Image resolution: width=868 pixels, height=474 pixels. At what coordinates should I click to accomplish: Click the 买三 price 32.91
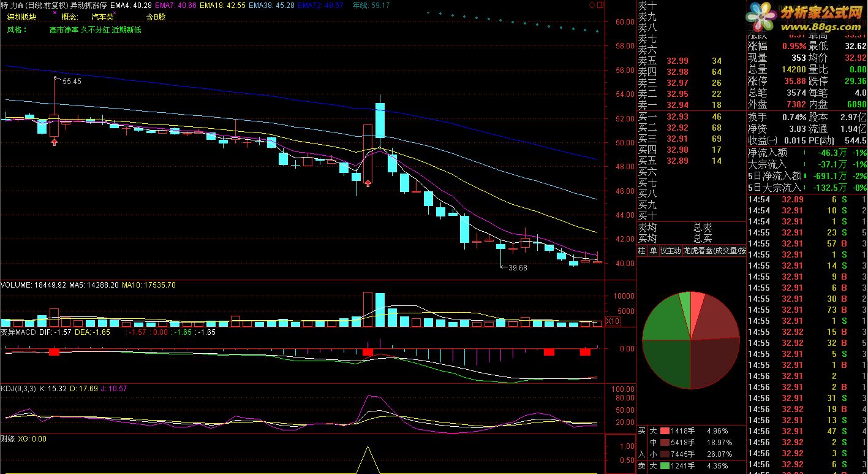[677, 139]
